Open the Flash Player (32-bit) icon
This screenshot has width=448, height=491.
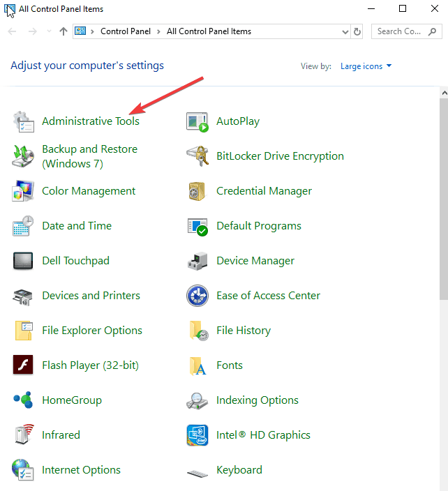coord(23,365)
